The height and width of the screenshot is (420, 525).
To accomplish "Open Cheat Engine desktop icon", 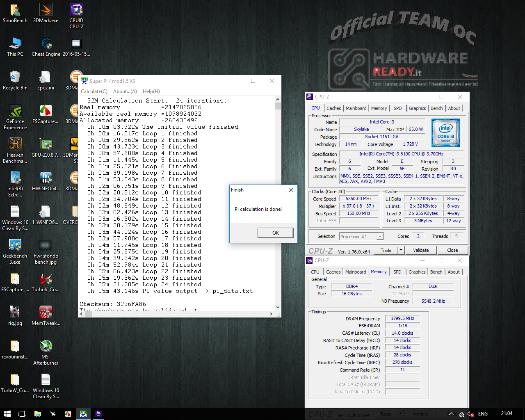I will point(46,47).
